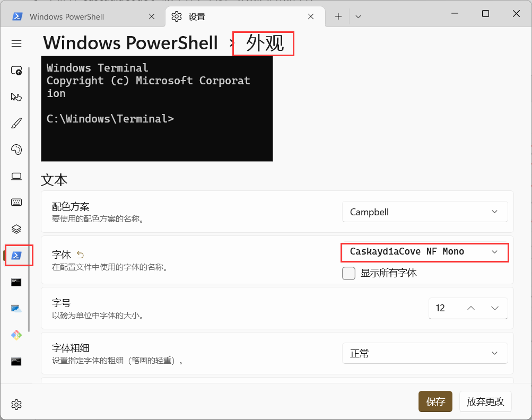The width and height of the screenshot is (532, 420).
Task: Click the 放弃更改 discard button
Action: 485,401
